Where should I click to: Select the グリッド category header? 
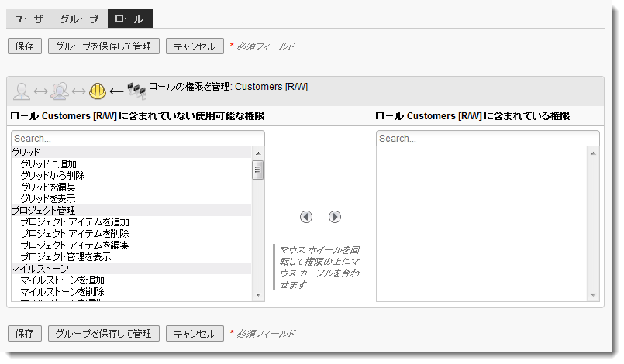(x=131, y=152)
